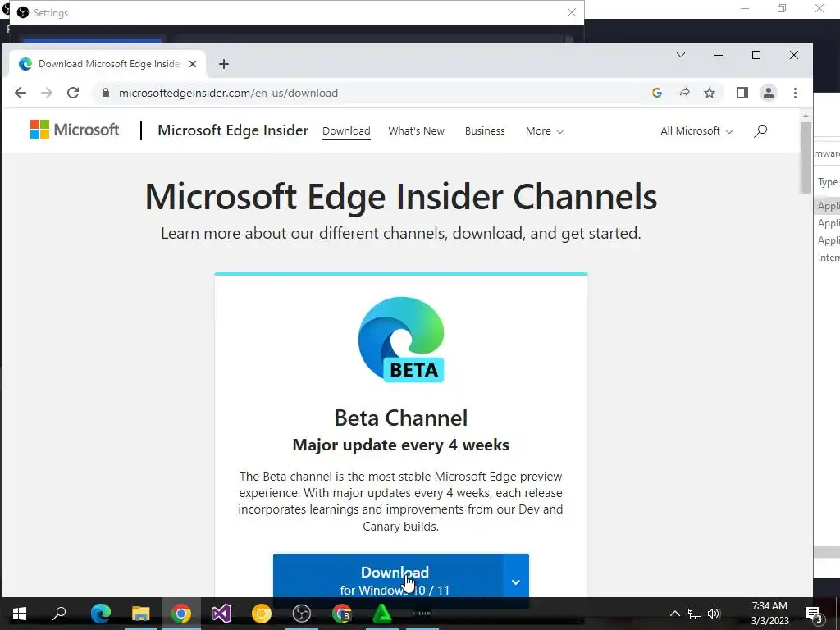Click scrollbar up arrow of page
Screen dimensions: 840x630
806,116
